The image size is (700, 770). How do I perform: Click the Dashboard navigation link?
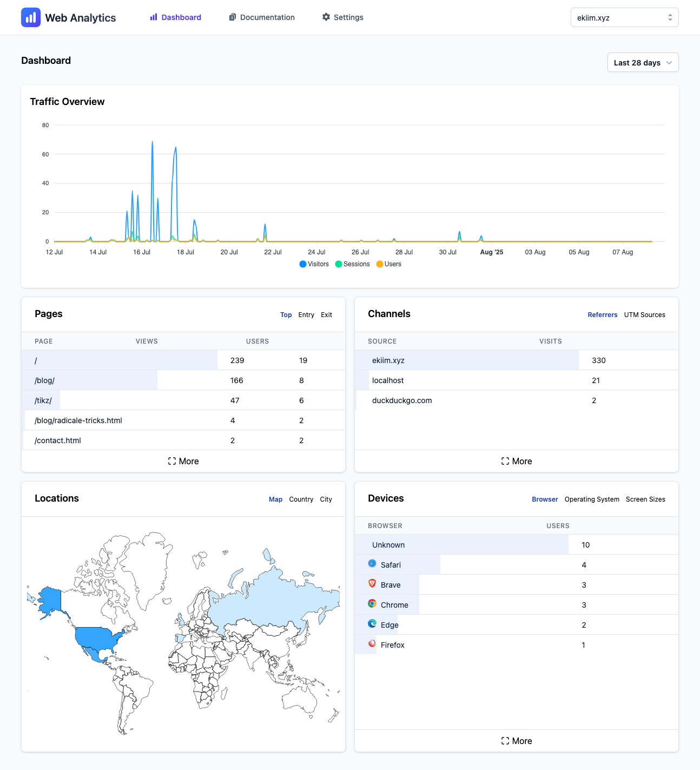(175, 17)
